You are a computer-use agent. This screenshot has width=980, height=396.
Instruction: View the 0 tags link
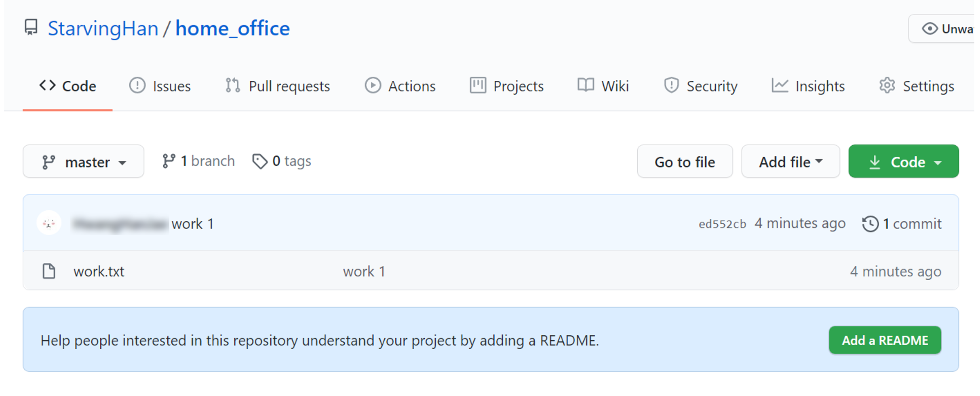click(x=282, y=161)
